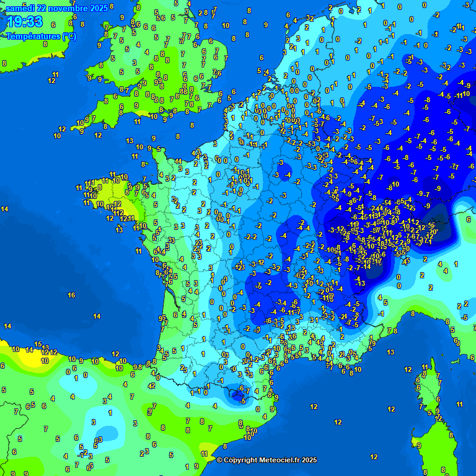
Task: Click the 19:33 timestamp
Action: [25, 22]
